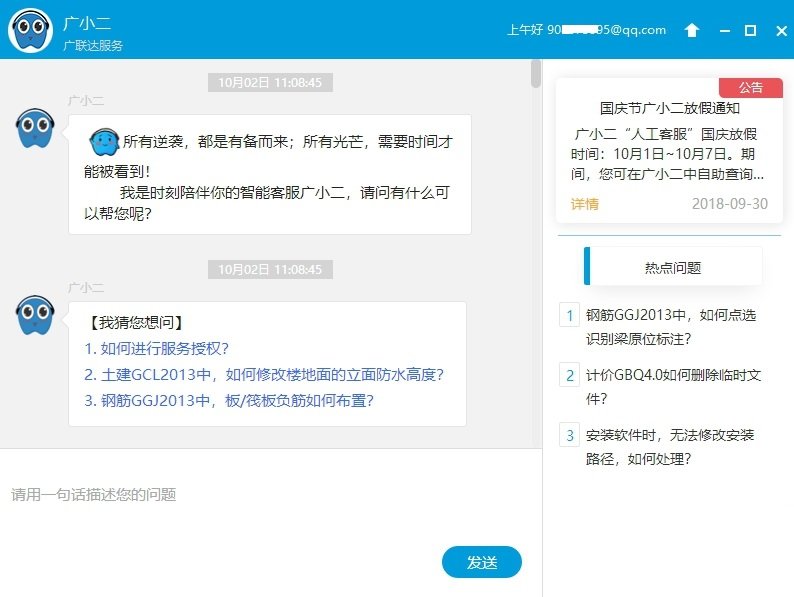Click the header title 广小二
The height and width of the screenshot is (597, 794).
(x=87, y=23)
